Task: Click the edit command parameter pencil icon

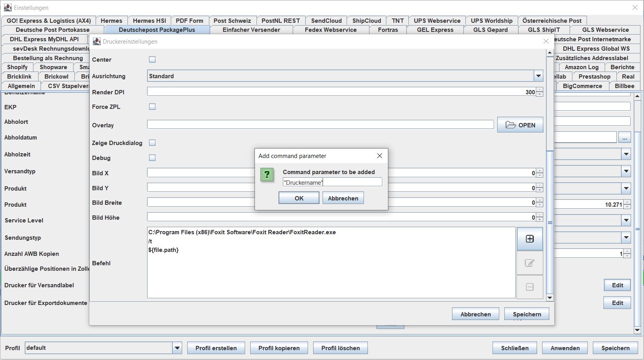Action: coord(530,263)
